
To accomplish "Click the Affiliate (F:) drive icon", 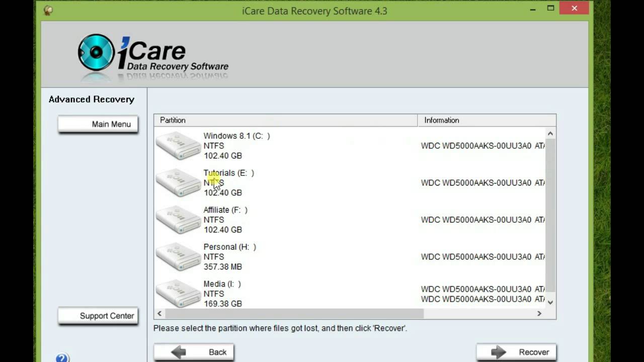I will click(x=178, y=220).
